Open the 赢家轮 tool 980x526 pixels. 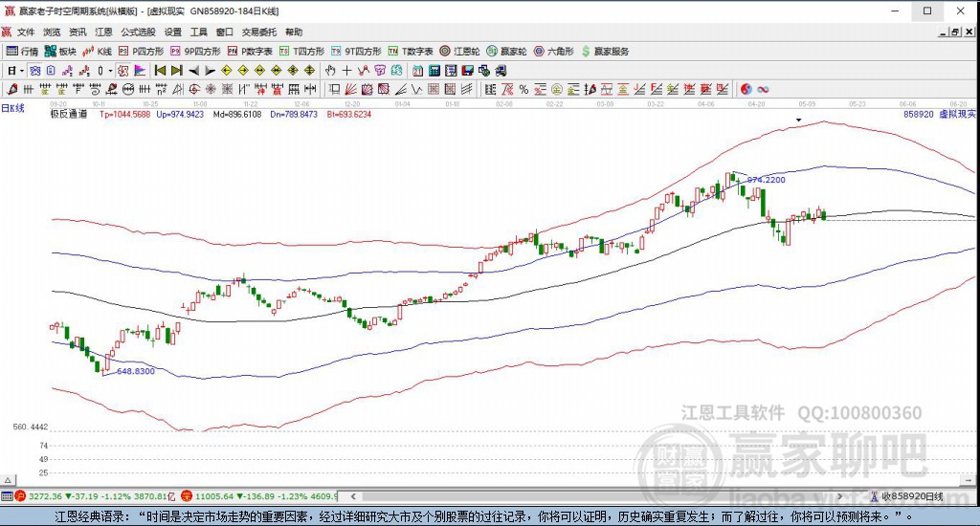click(x=507, y=52)
